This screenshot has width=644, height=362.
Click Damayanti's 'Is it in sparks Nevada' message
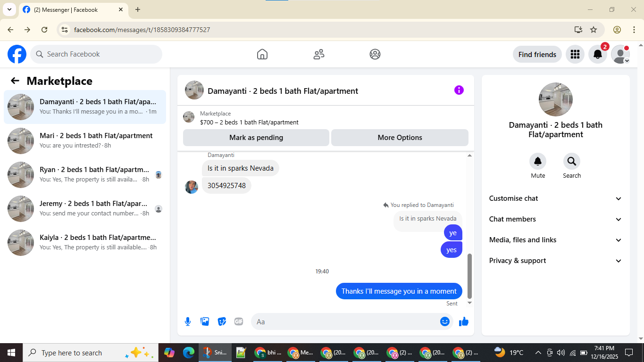tap(241, 168)
